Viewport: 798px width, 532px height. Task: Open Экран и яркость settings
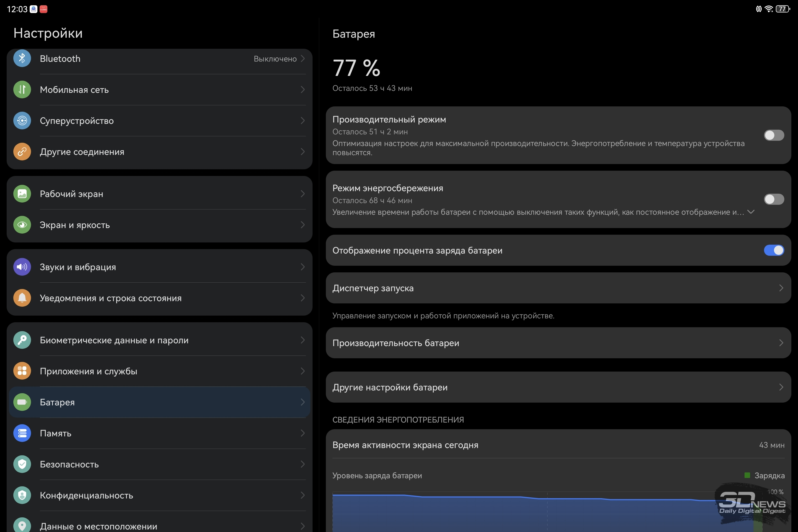click(x=160, y=225)
